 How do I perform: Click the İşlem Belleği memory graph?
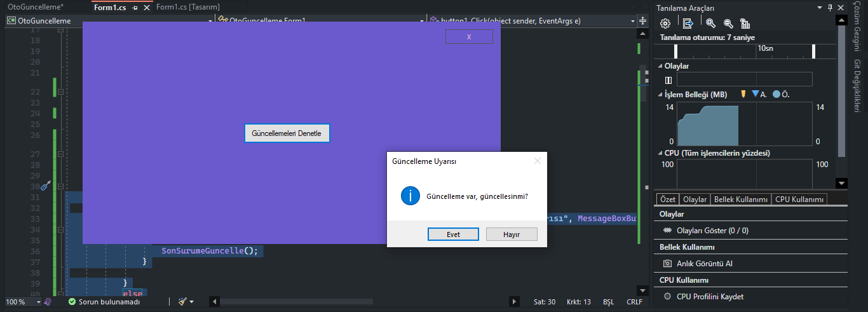point(745,125)
